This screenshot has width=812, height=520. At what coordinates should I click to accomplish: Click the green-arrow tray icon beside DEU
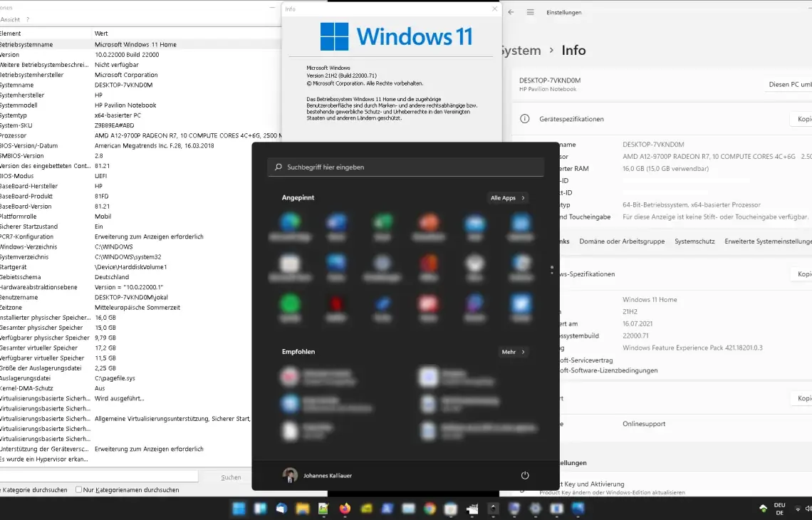tap(763, 508)
